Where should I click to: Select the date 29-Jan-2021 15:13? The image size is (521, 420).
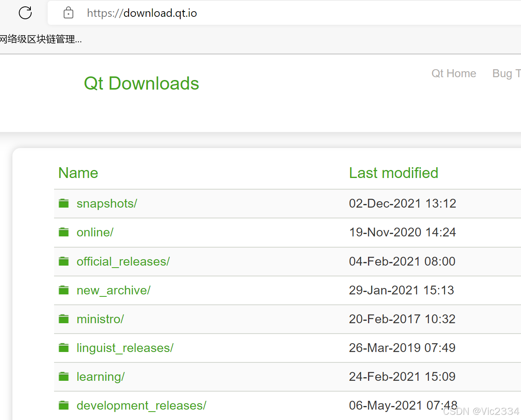[x=402, y=290]
